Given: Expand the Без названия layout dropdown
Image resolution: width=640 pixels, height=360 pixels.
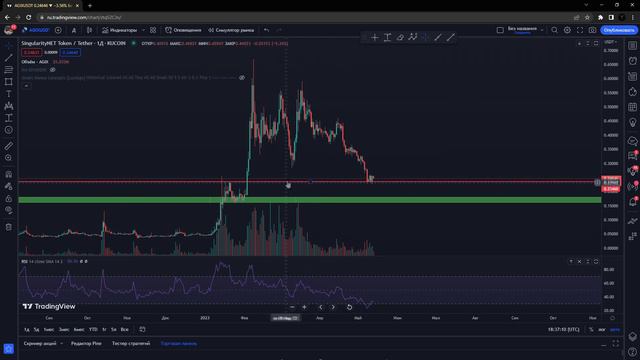Looking at the screenshot, I should point(542,30).
